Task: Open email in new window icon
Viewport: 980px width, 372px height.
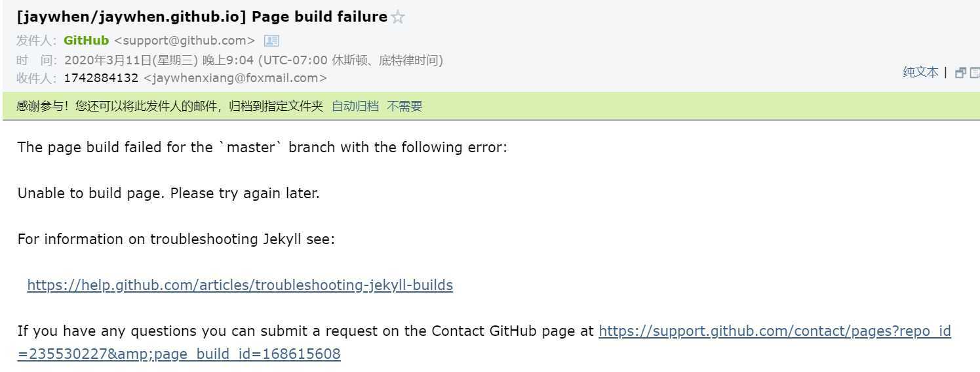Action: pyautogui.click(x=960, y=73)
